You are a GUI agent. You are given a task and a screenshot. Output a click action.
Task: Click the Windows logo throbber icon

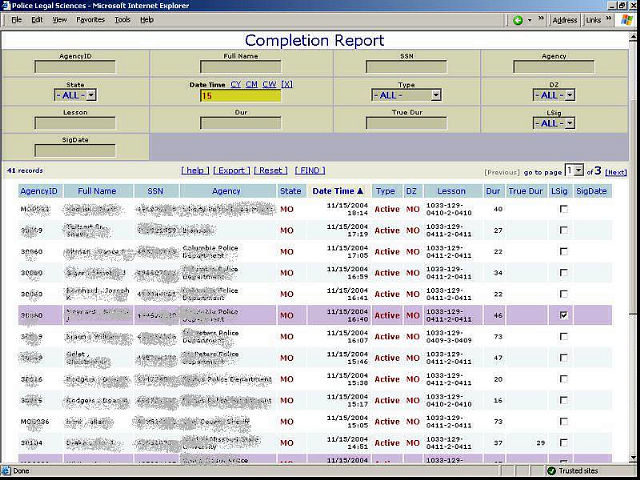[626, 19]
